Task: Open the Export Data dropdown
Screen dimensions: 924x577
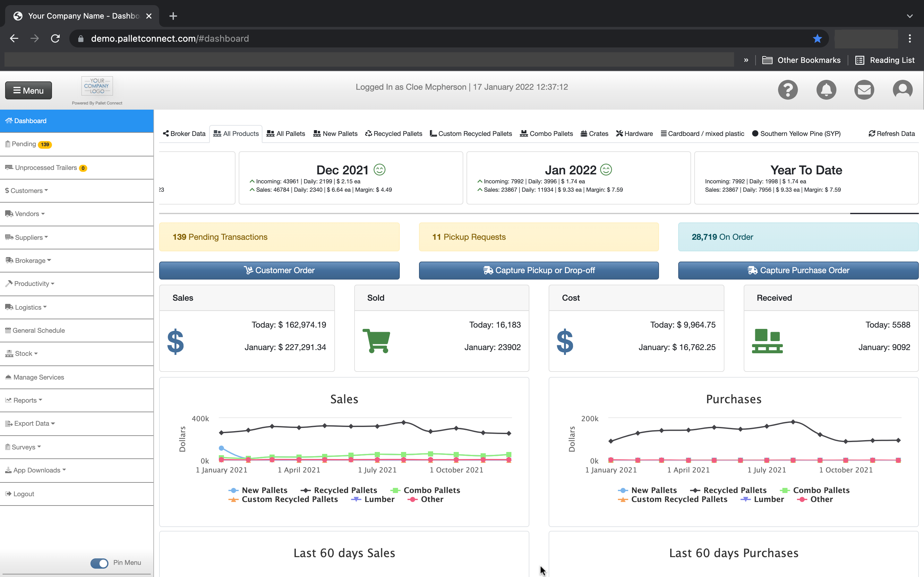Action: pyautogui.click(x=30, y=423)
